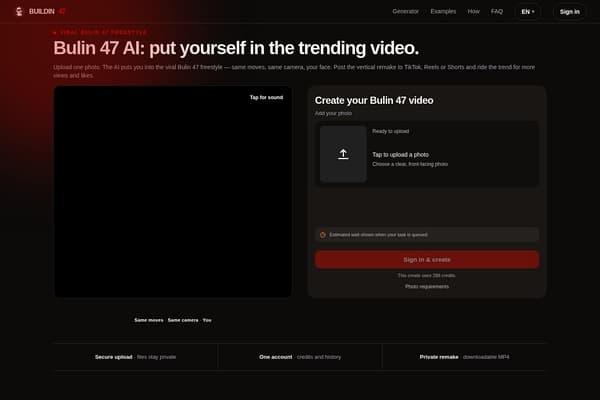Click the BUILDIN brand name text
Image resolution: width=600 pixels, height=400 pixels.
(42, 11)
